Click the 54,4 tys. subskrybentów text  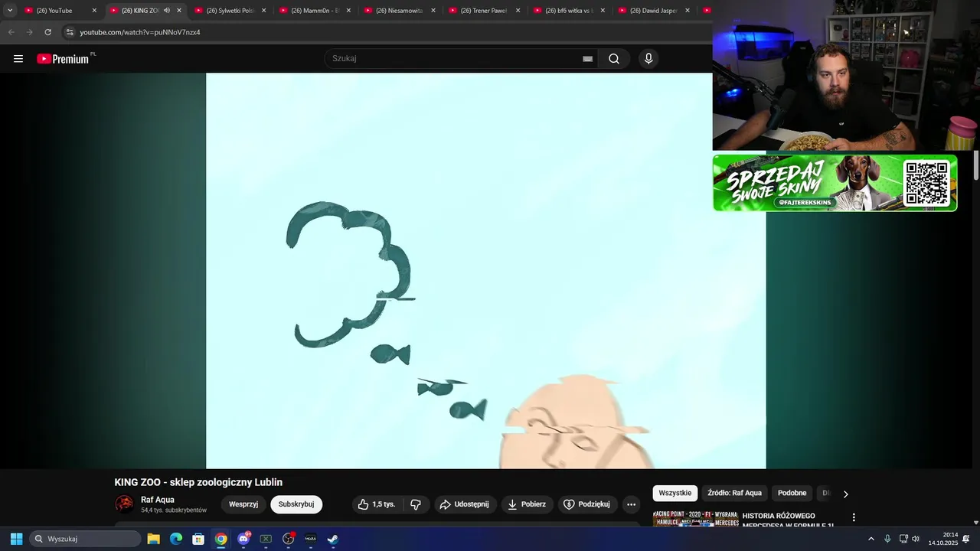pyautogui.click(x=174, y=510)
